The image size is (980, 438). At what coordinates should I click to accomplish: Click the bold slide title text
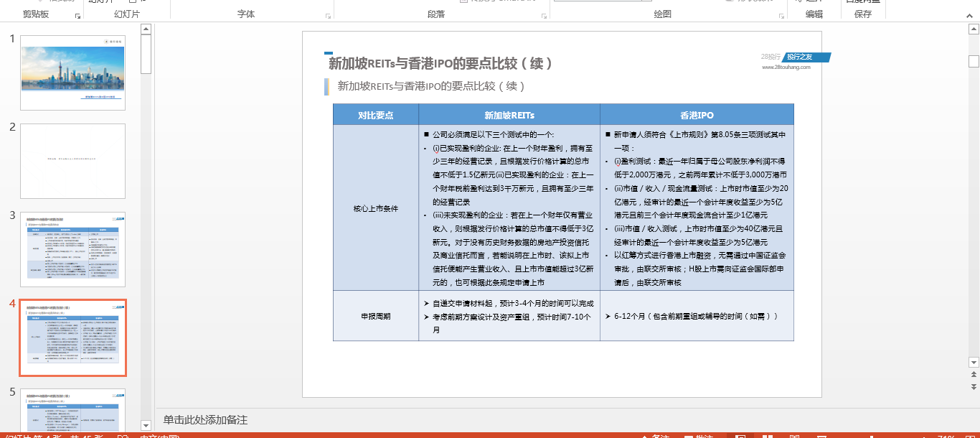(x=440, y=63)
